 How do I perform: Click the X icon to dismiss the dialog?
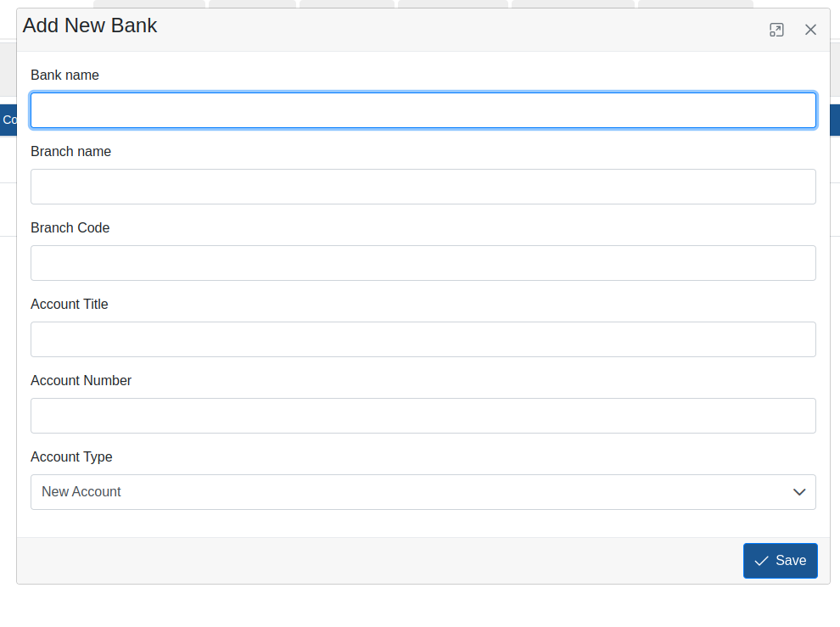(x=810, y=29)
